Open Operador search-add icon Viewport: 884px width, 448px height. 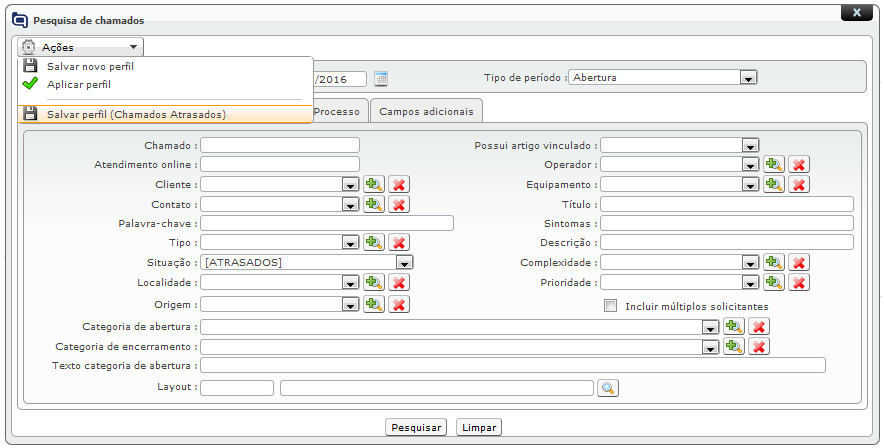pos(774,165)
